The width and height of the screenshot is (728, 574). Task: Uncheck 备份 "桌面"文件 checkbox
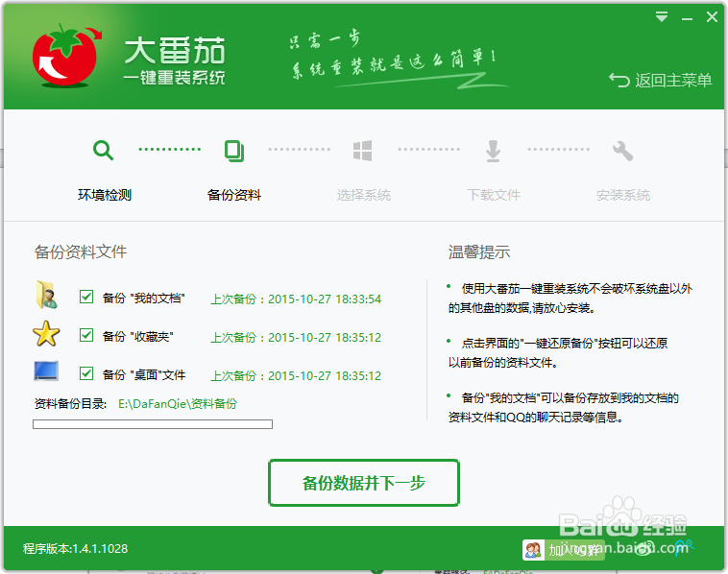86,373
